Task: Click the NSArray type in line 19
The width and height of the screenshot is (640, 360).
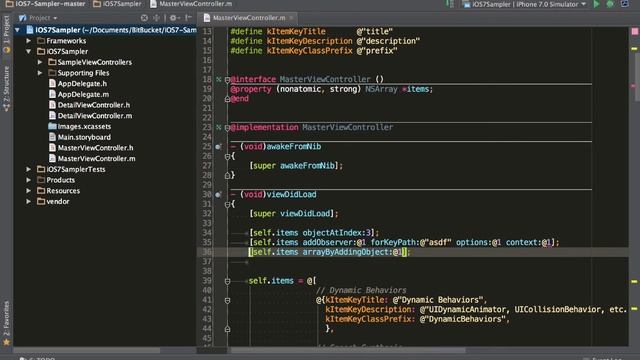Action: point(381,89)
